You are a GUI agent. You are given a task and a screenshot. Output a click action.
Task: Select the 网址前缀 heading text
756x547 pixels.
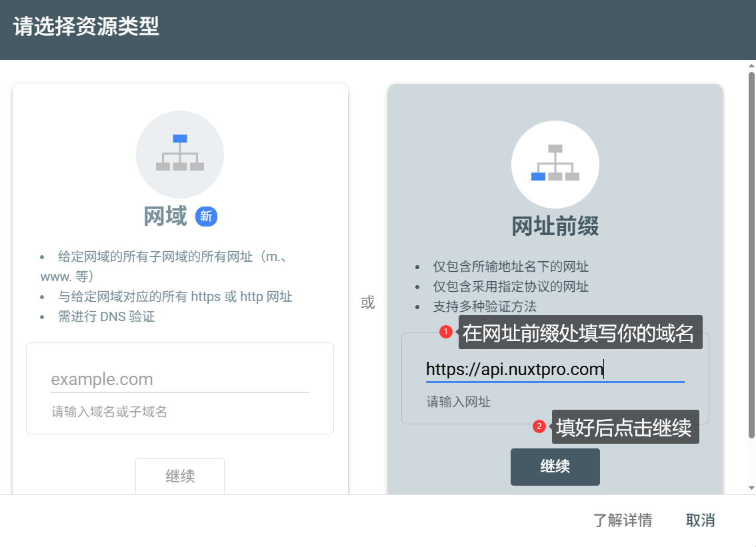pos(555,227)
